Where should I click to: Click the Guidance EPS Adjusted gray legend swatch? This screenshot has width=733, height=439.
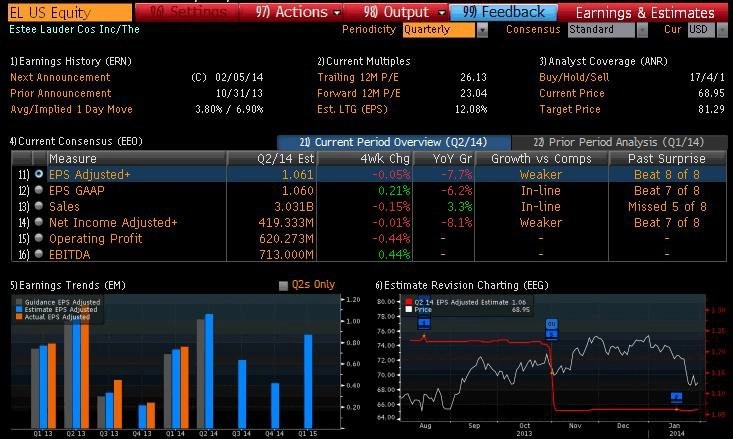(x=19, y=302)
